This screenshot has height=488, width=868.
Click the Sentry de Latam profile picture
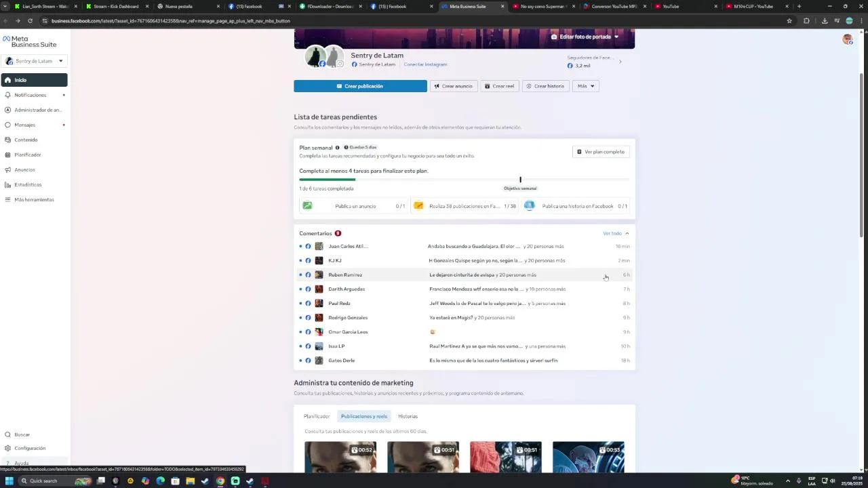(x=316, y=57)
